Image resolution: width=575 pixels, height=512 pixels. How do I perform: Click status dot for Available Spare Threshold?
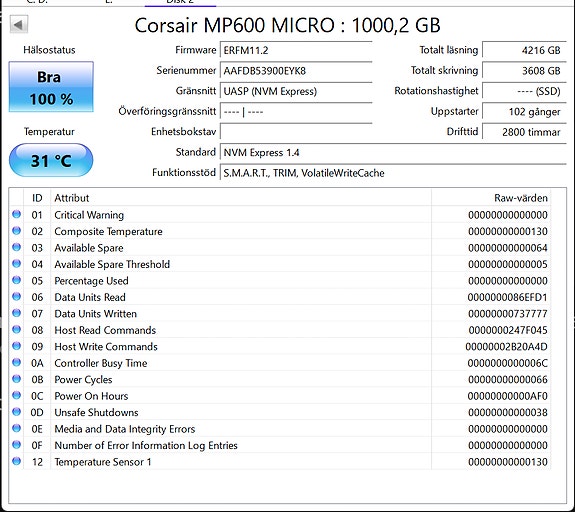coord(17,264)
